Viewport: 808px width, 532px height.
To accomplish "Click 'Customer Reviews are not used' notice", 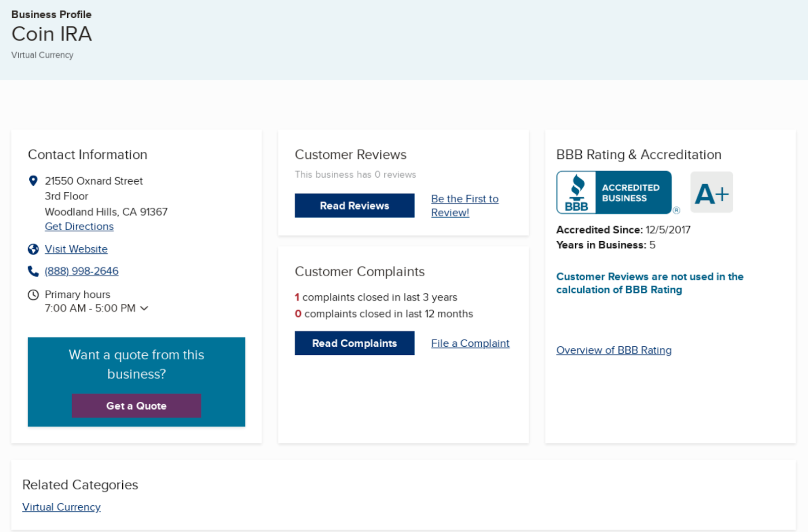I will coord(650,283).
